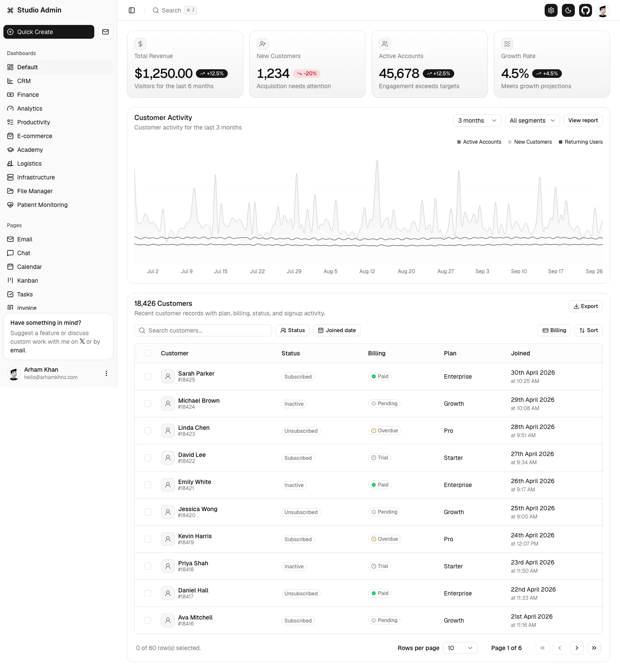Open the All segments dropdown

(x=532, y=120)
